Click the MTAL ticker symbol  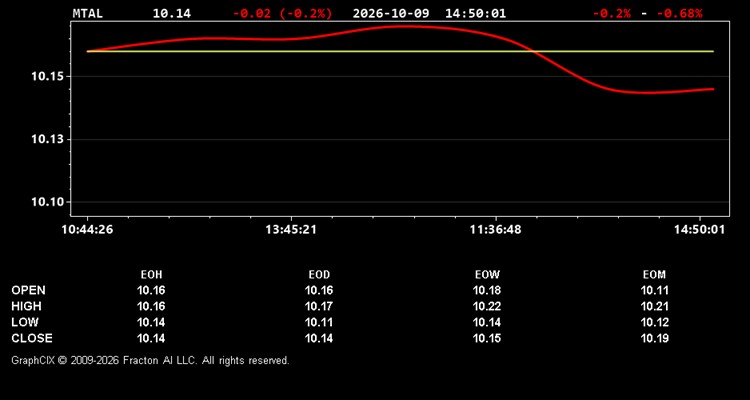point(88,13)
